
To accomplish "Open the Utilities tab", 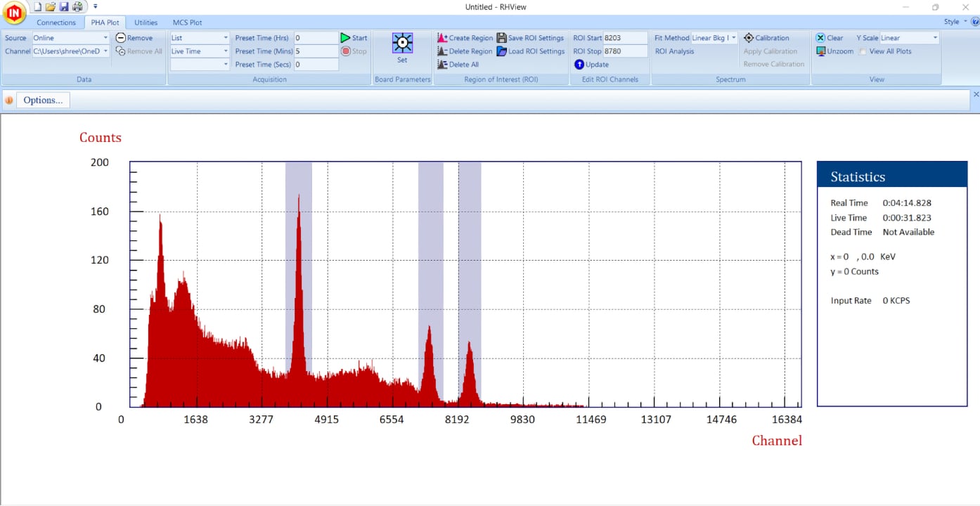I will point(146,22).
